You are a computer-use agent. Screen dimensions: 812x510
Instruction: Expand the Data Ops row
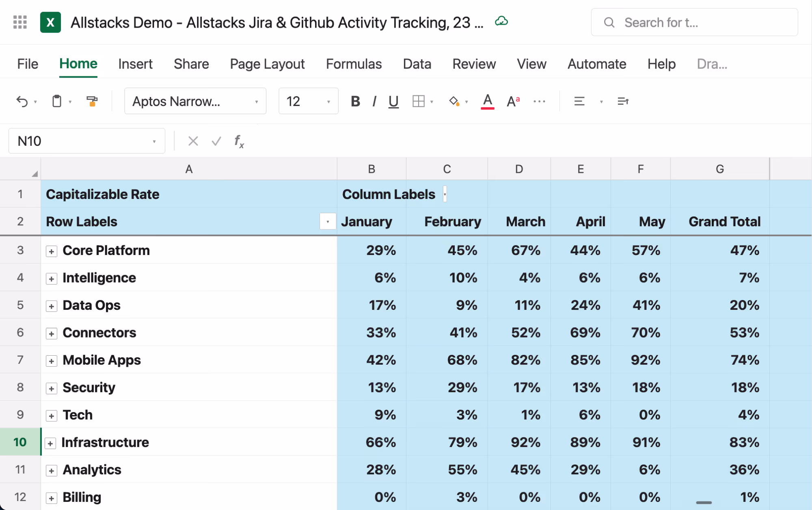(51, 306)
